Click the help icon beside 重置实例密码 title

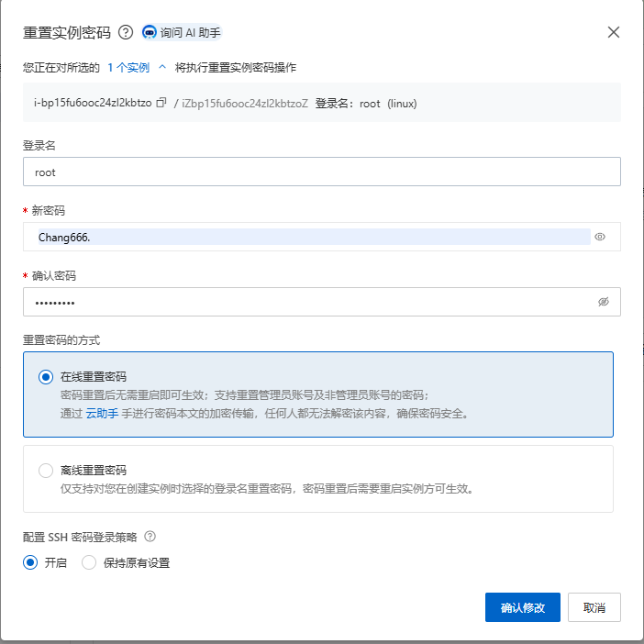coord(127,33)
